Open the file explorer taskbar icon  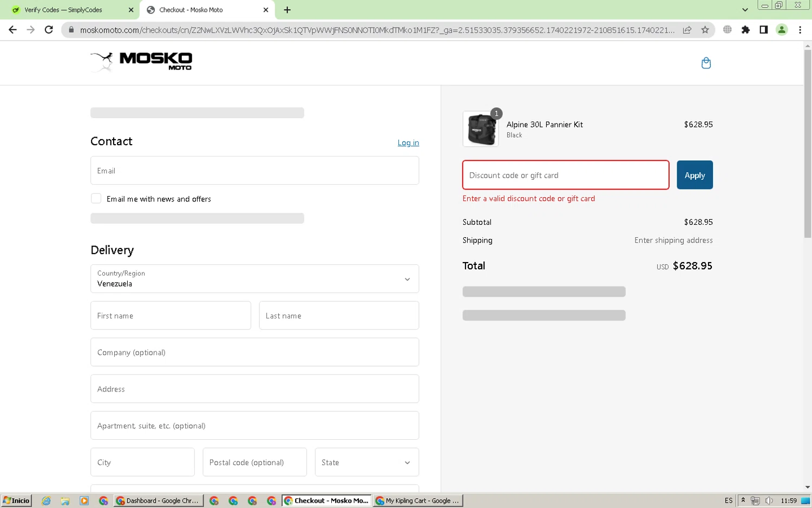[x=65, y=501]
